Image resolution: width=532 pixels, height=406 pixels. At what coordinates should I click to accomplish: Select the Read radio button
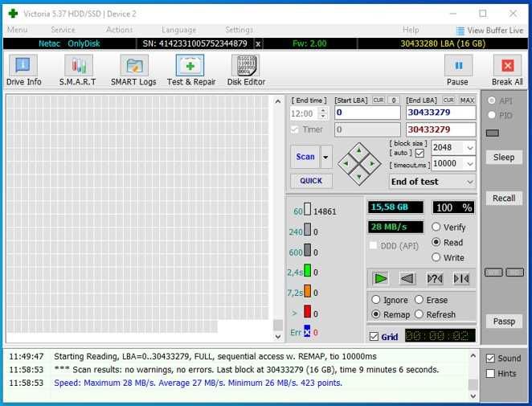pyautogui.click(x=436, y=242)
